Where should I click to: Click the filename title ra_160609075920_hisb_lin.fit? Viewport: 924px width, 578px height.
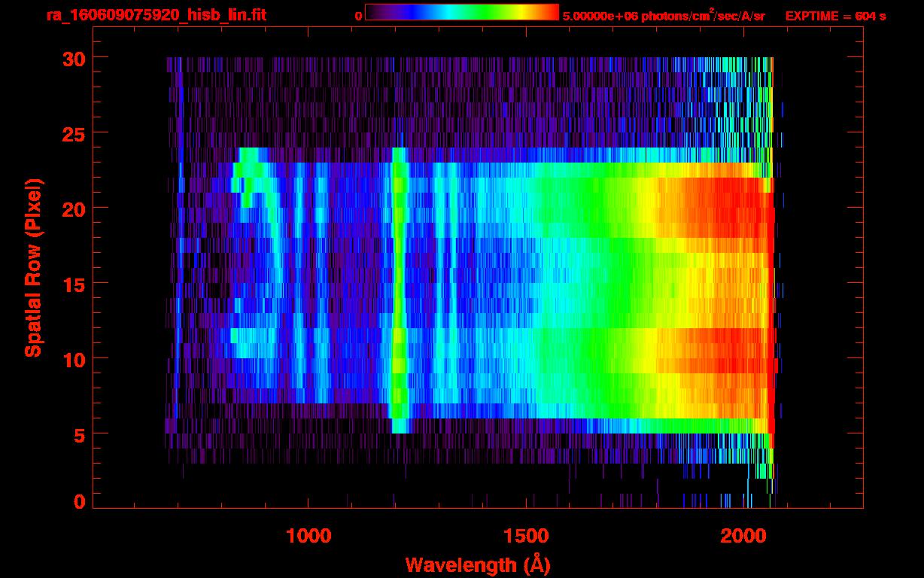pos(156,15)
